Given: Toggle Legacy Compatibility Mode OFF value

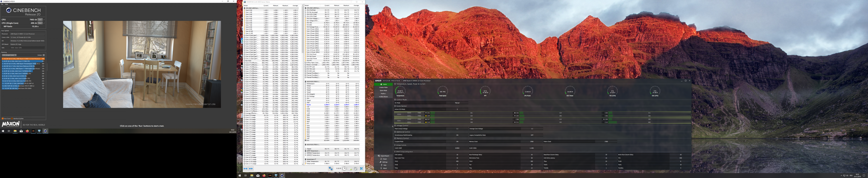Looking at the screenshot, I should [532, 135].
